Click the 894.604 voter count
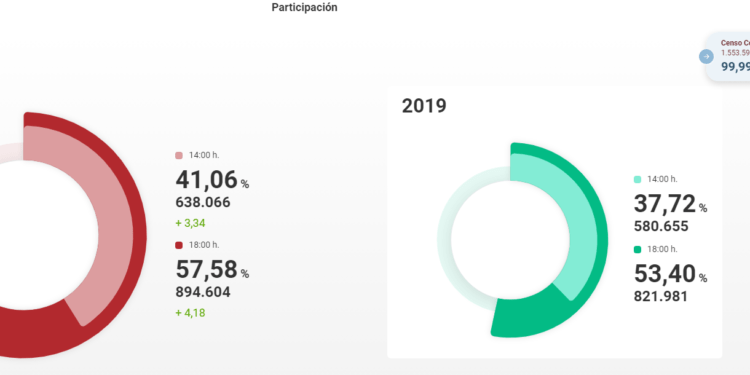 (x=203, y=292)
